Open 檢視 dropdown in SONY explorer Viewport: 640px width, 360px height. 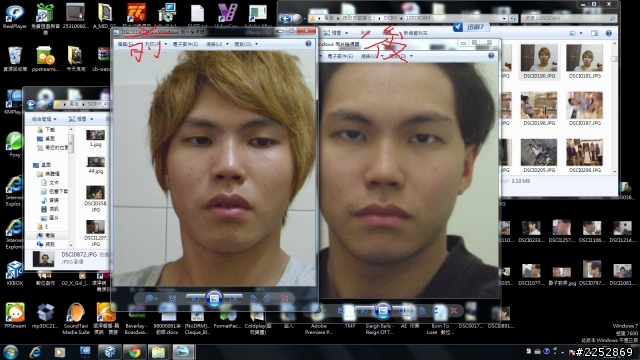[x=81, y=119]
